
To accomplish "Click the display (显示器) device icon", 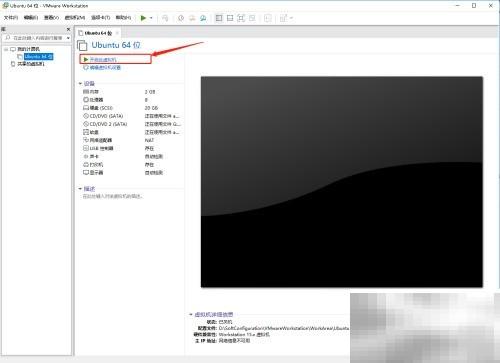I will click(x=86, y=172).
